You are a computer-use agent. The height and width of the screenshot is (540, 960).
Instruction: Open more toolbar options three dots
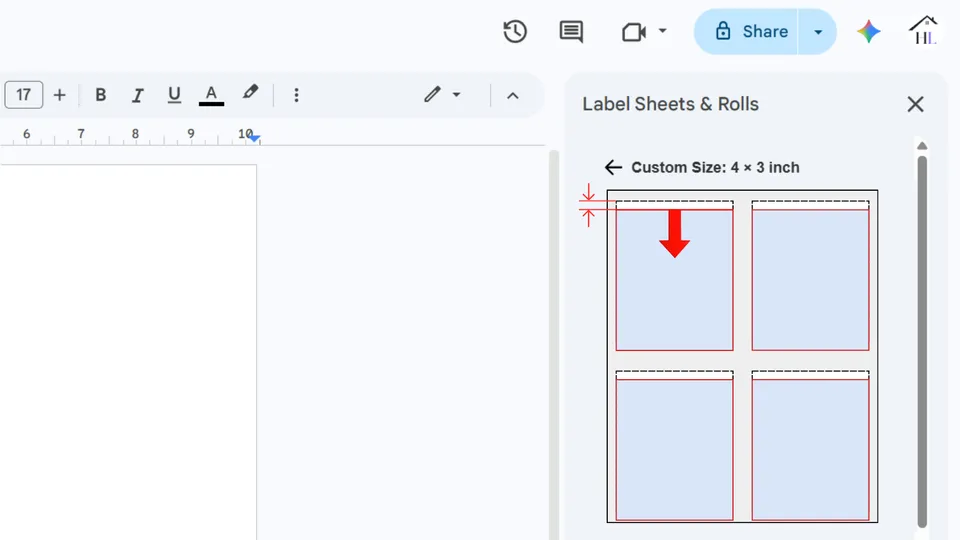tap(296, 95)
